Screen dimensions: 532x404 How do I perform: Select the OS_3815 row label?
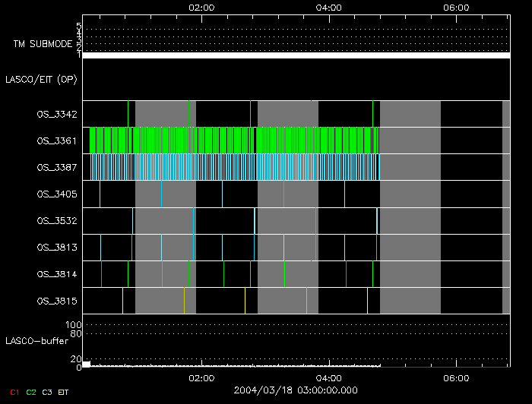point(57,301)
